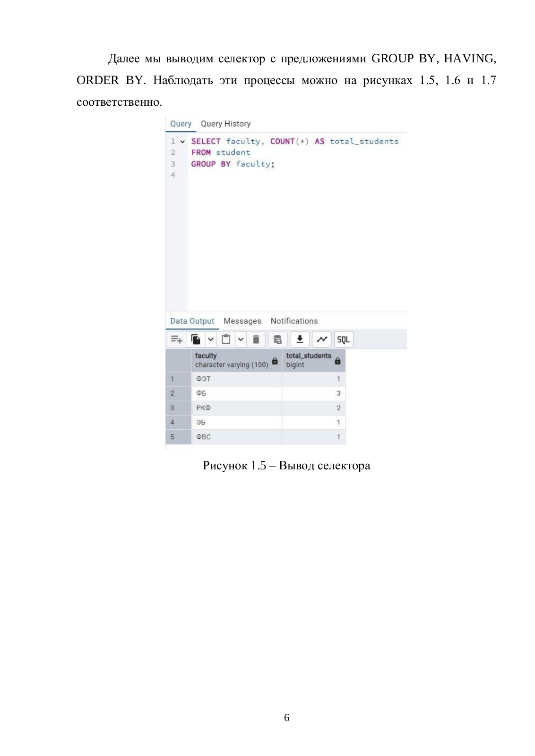Click the select-all corner cell of the result grid
535x756 pixels.
179,360
